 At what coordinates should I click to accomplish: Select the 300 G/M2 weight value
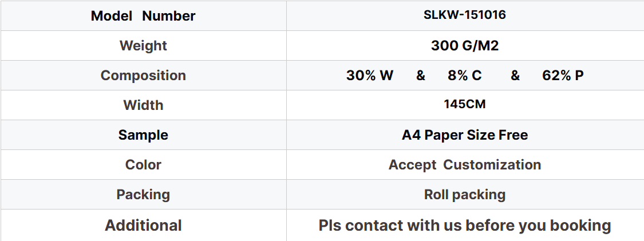[464, 45]
